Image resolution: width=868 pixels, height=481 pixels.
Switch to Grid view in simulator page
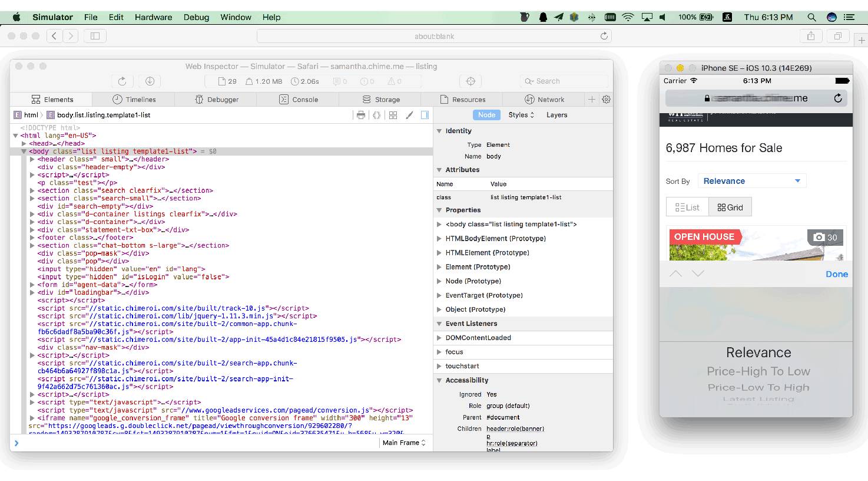point(730,207)
